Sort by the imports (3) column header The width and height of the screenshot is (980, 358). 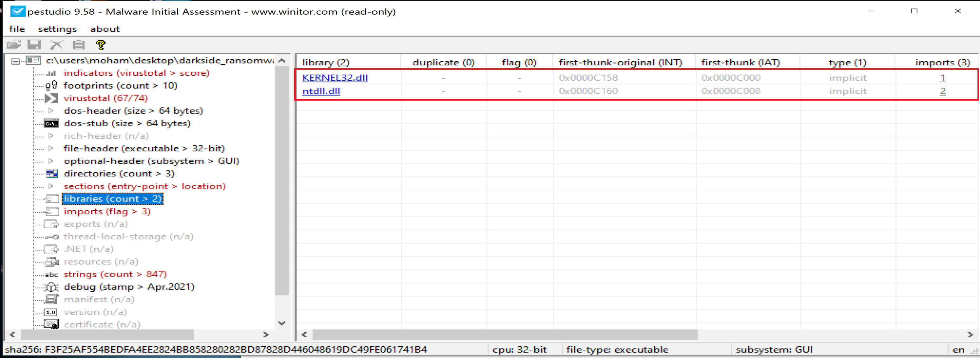[942, 62]
